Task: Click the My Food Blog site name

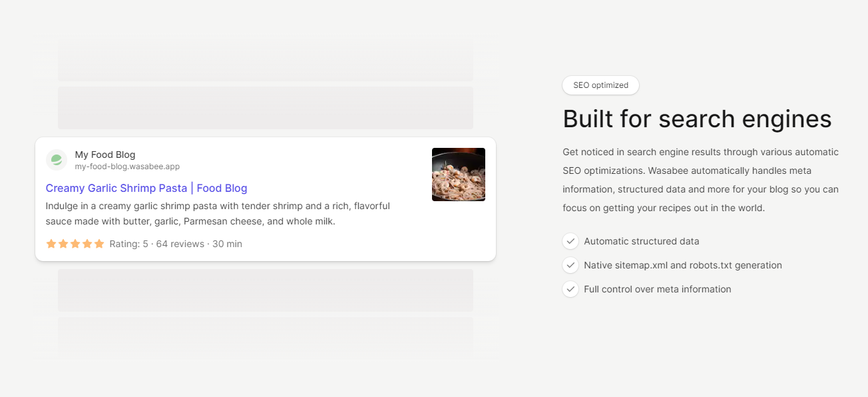Action: [x=105, y=155]
